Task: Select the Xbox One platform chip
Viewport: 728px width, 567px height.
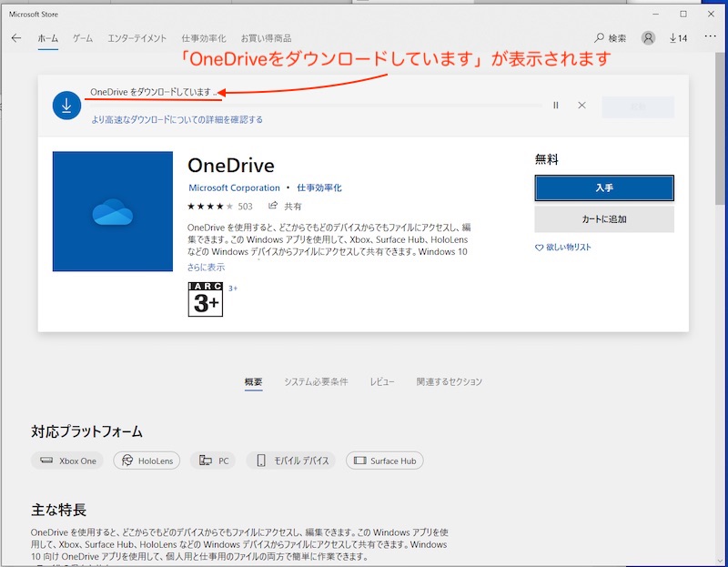Action: point(67,461)
